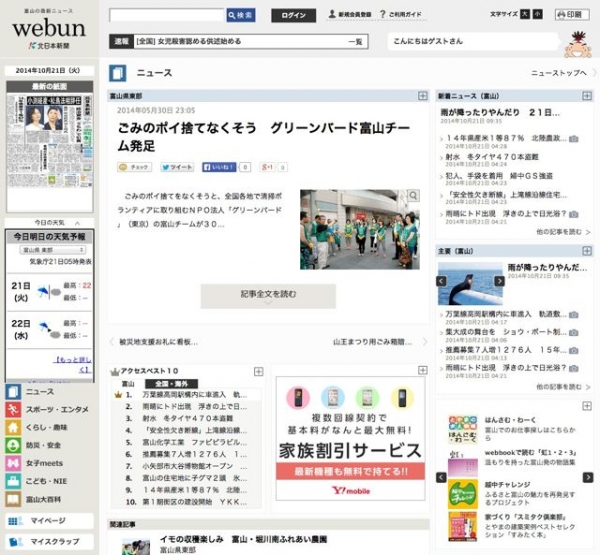Click the plus icon above the Y!mobile ad
Viewport: 600px width, 555px height.
click(422, 370)
